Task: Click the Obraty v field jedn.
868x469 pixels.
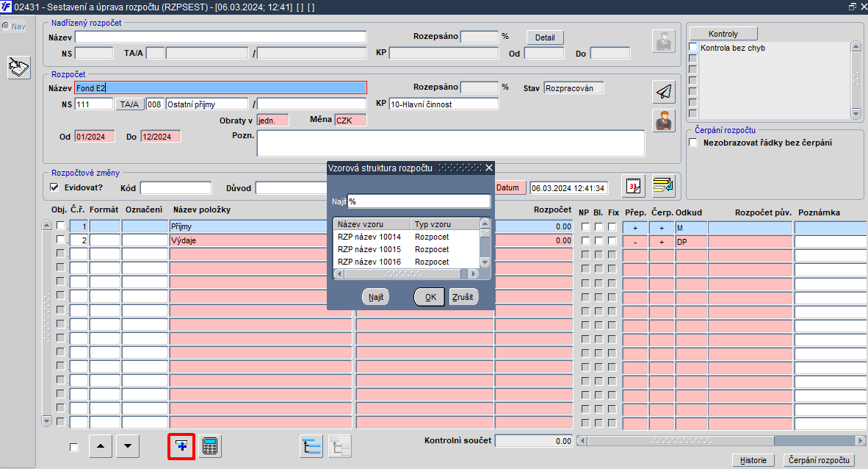Action: pyautogui.click(x=272, y=121)
